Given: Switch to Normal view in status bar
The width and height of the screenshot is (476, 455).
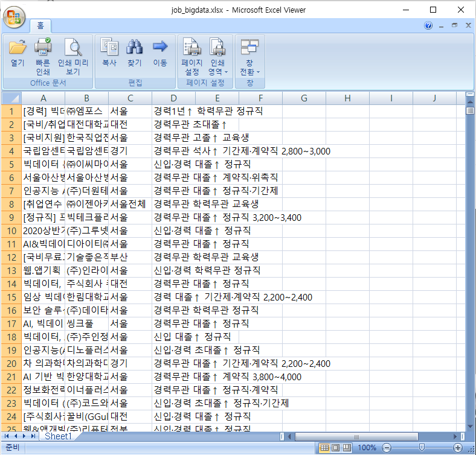Looking at the screenshot, I should click(x=324, y=448).
